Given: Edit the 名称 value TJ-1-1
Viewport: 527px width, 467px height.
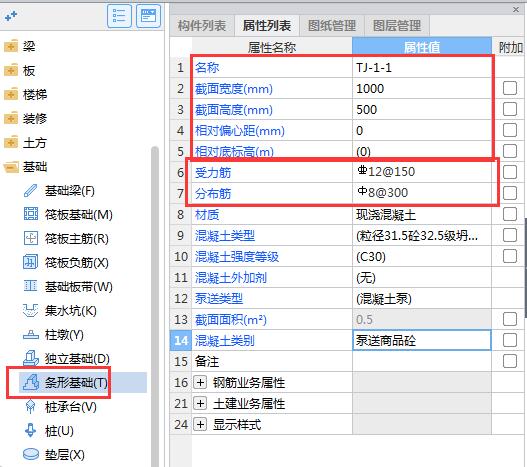Looking at the screenshot, I should 422,68.
